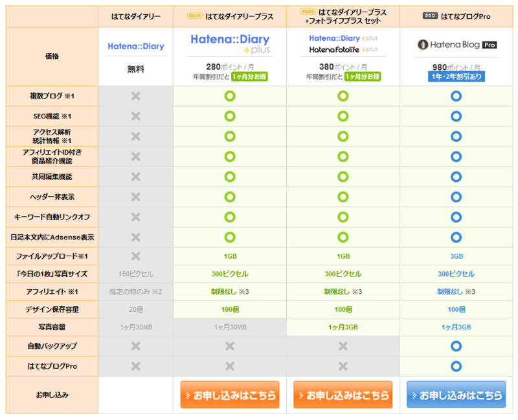This screenshot has width=518, height=420.
Task: Click the green circle for アフィリエイトID付き in ダイアリープラス column
Action: [x=230, y=157]
